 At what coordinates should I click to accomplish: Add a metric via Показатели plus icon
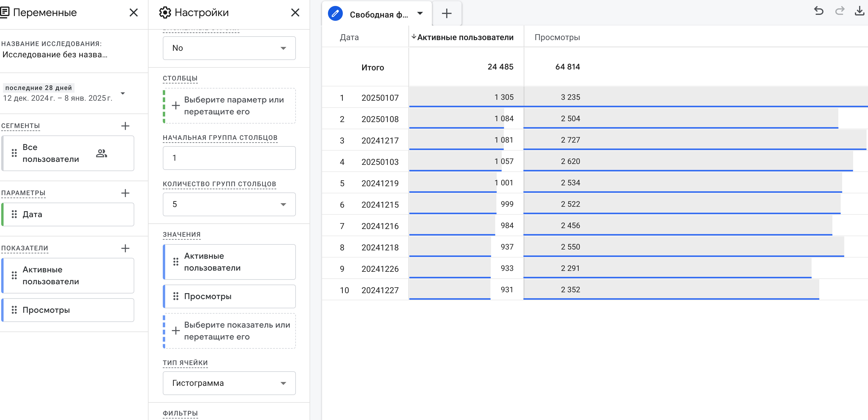[x=125, y=248]
